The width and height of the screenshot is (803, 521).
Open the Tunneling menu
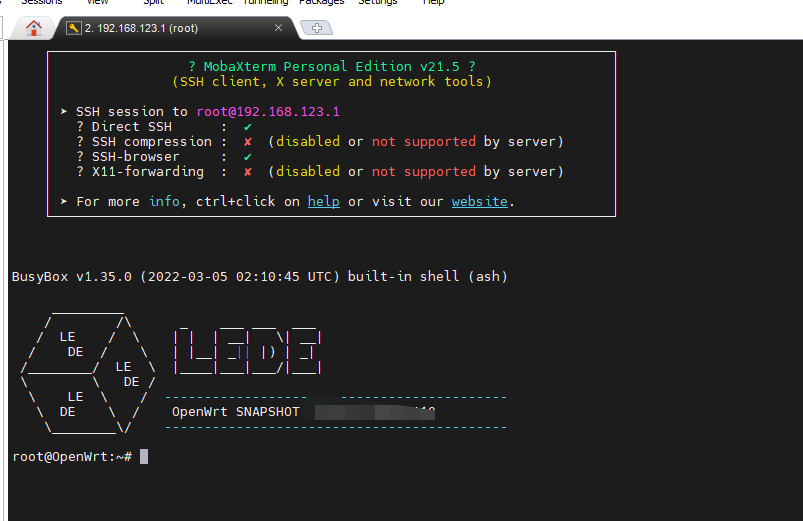click(265, 2)
